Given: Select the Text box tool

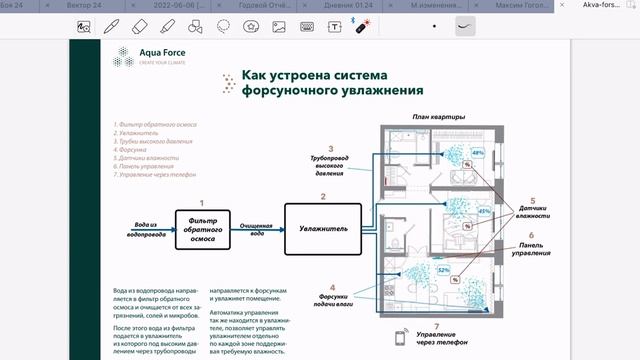Looking at the screenshot, I should click(335, 27).
